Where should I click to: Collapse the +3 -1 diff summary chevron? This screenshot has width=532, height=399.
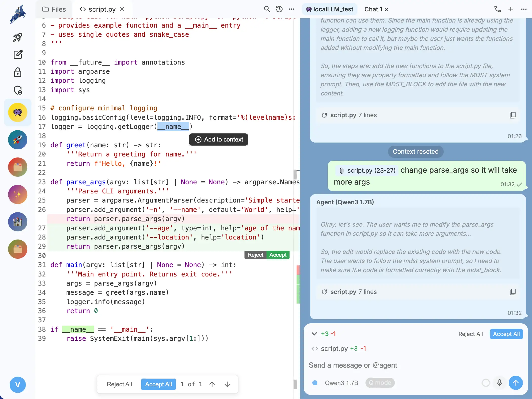click(314, 334)
